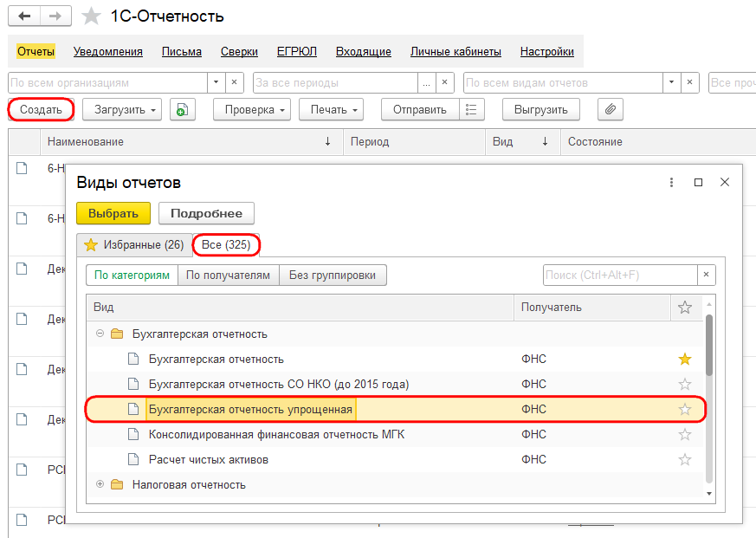The height and width of the screenshot is (538, 756).
Task: Open the three-dot menu in Виды отчетов
Action: tap(671, 183)
